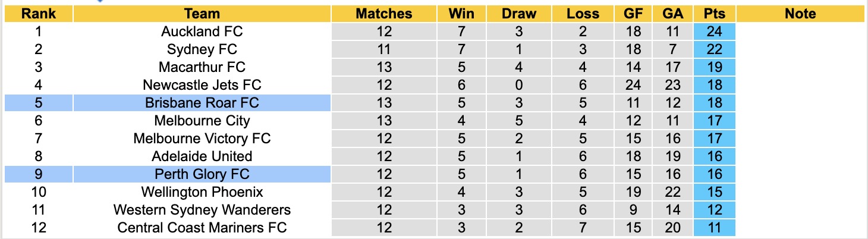Image resolution: width=868 pixels, height=239 pixels.
Task: Click the highlighted Perth Glory FC team
Action: [202, 174]
